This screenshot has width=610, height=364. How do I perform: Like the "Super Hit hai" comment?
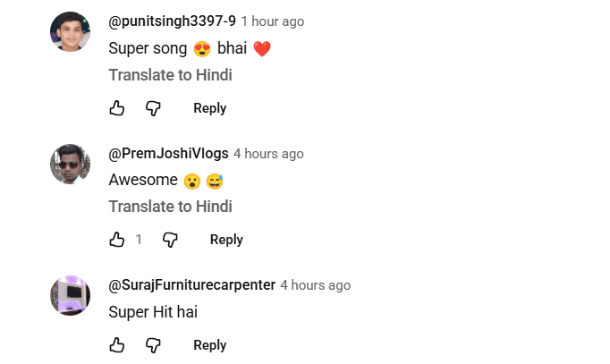pos(116,345)
